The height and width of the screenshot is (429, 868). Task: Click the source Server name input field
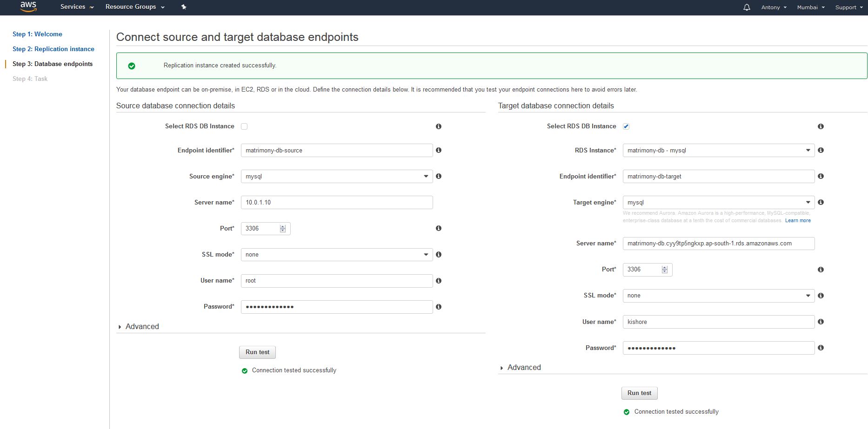(x=336, y=202)
